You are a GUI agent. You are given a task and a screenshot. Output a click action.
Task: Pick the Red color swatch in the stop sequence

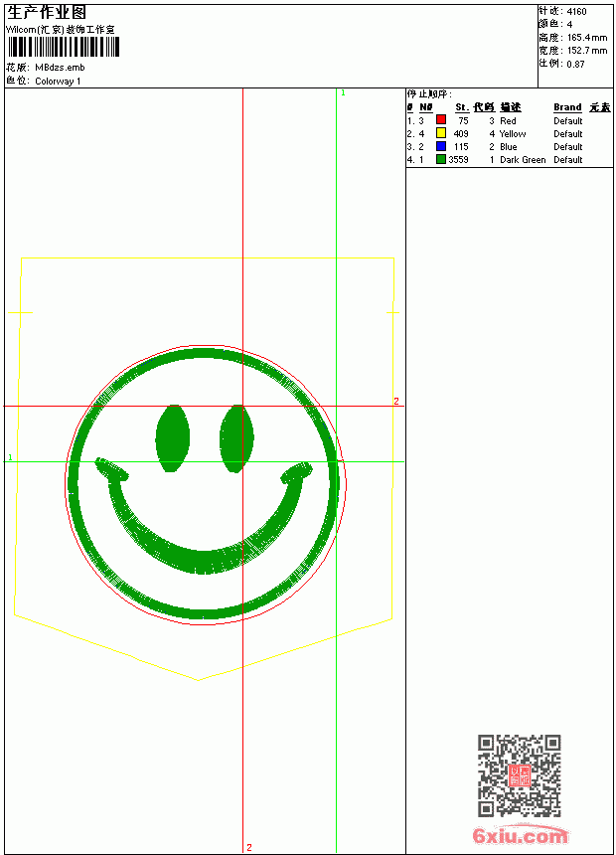(441, 120)
